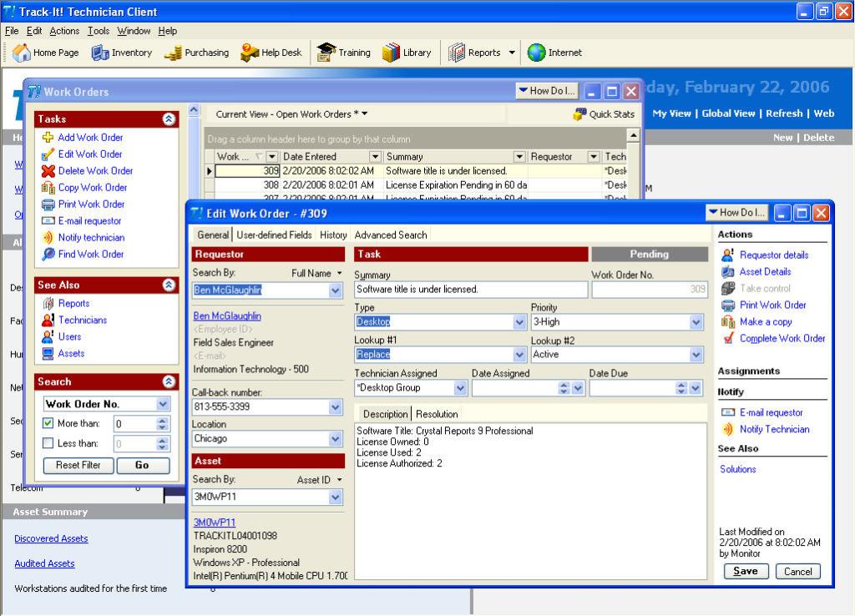The image size is (855, 616).
Task: Collapse the See Also panel
Action: [169, 285]
